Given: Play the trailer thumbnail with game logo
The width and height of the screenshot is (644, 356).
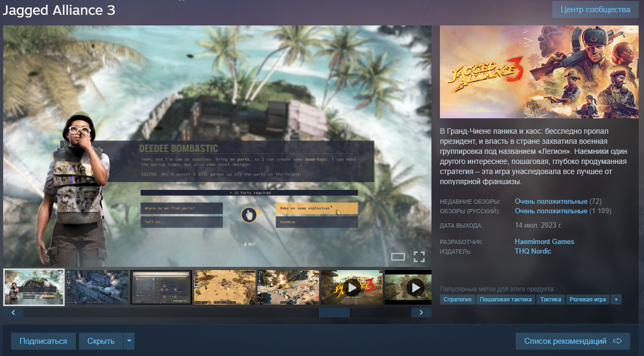Looking at the screenshot, I should coord(352,287).
